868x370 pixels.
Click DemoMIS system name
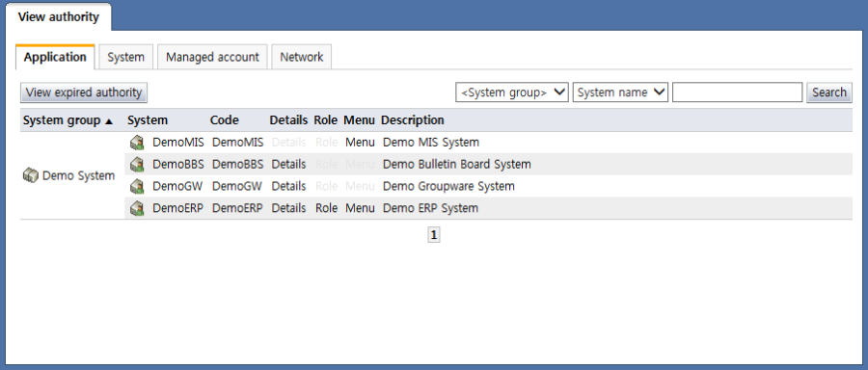(178, 143)
